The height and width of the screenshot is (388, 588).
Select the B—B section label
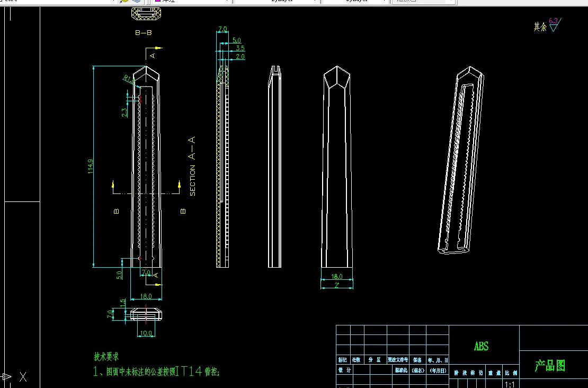pyautogui.click(x=144, y=33)
